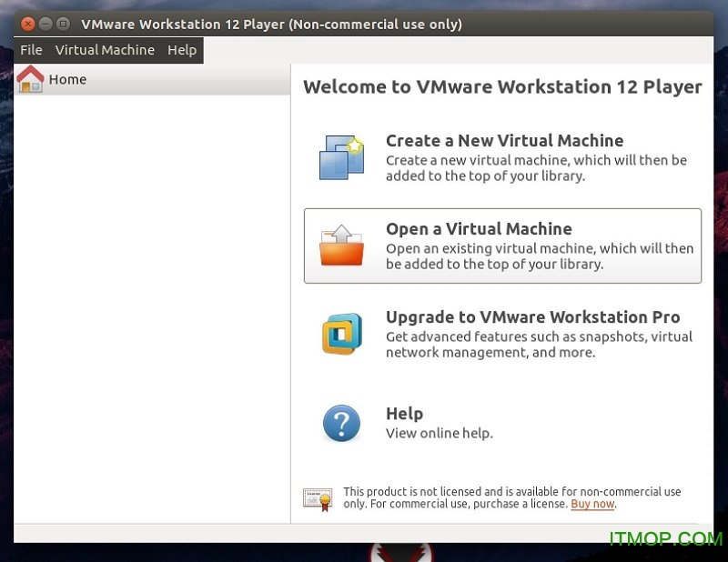Click the Home house icon
This screenshot has width=728, height=562.
(x=30, y=79)
